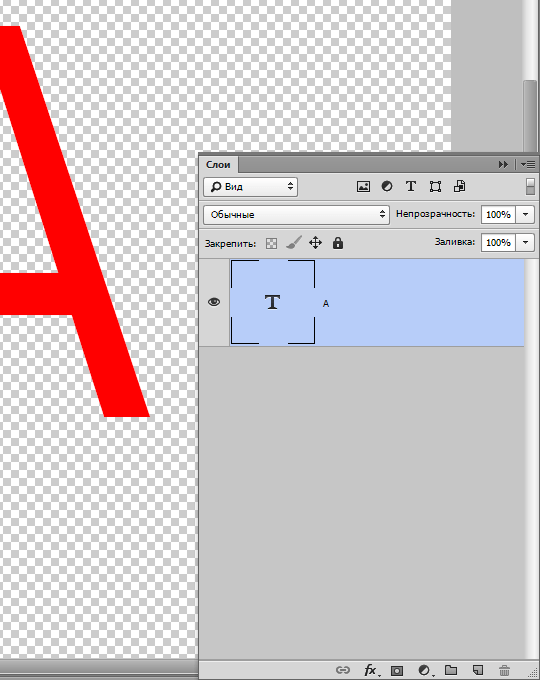
Task: Toggle lock all padlock icon
Action: coord(338,243)
